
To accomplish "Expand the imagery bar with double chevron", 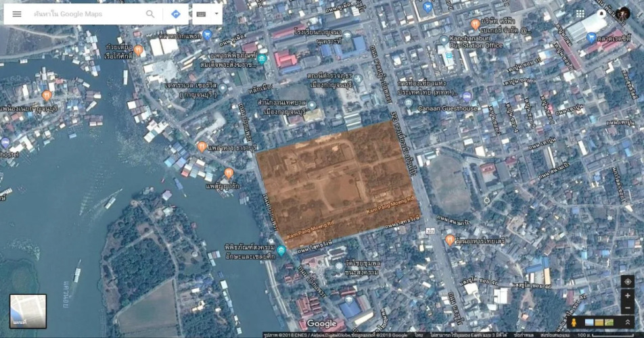I will (627, 322).
